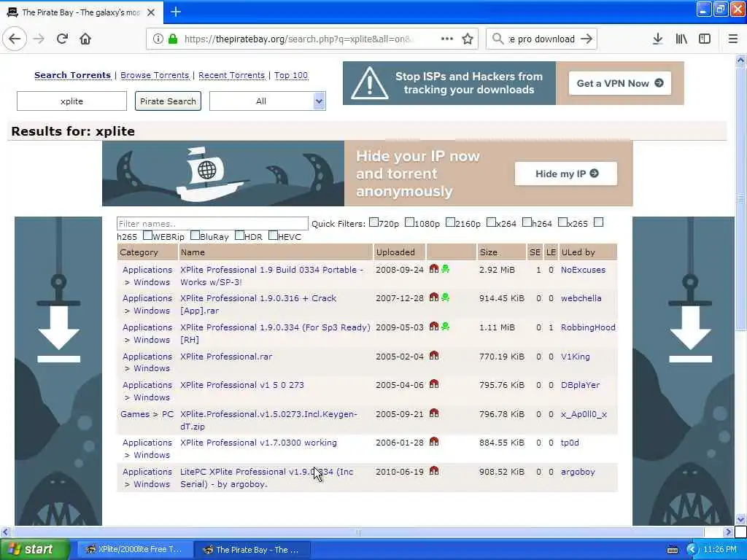
Task: Click magnet icon for XPlite Professional 1.9 Build 0334 Portable
Action: pyautogui.click(x=433, y=269)
